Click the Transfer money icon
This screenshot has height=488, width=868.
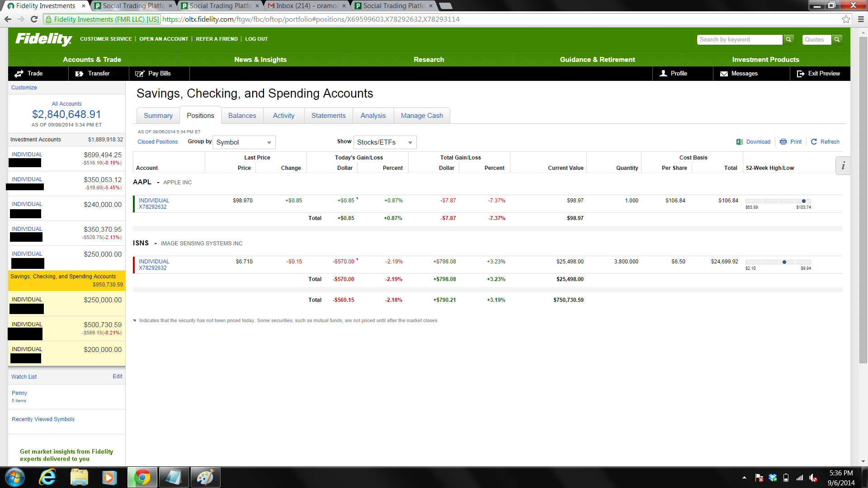pos(80,74)
